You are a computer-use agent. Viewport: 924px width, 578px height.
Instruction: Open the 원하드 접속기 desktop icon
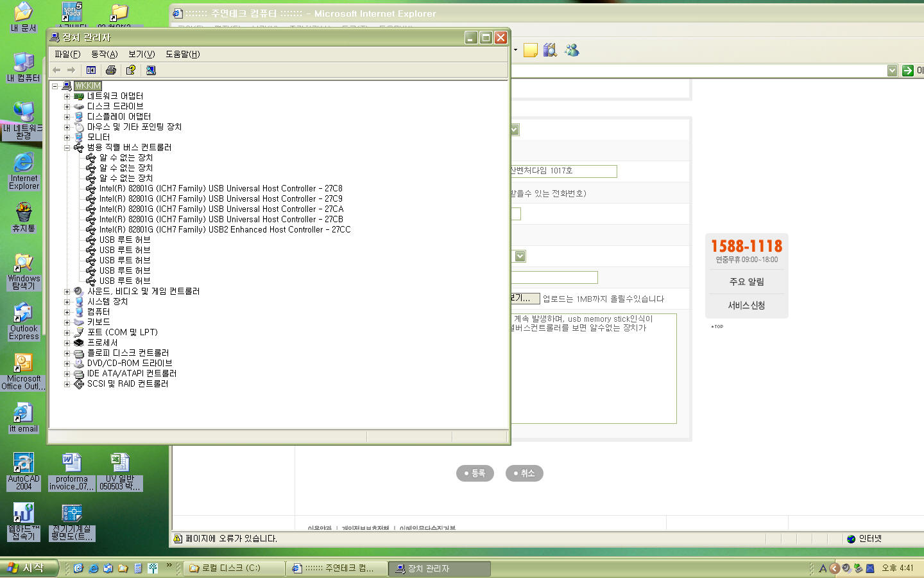[24, 521]
